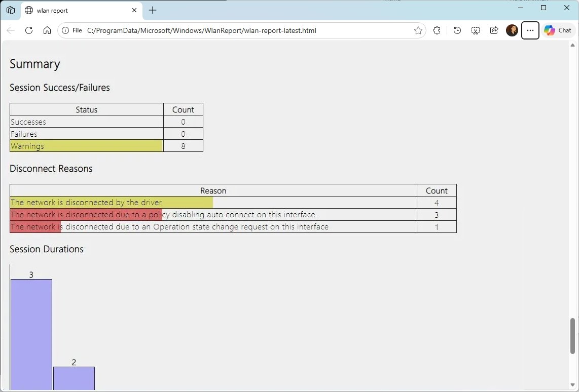Viewport: 579px width, 392px height.
Task: View site information for File
Action: click(x=72, y=30)
